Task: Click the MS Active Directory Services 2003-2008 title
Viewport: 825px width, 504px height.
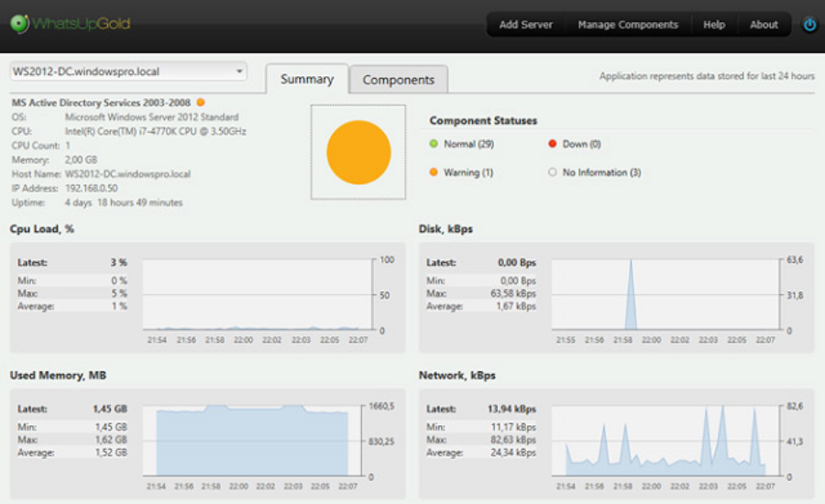Action: 101,103
